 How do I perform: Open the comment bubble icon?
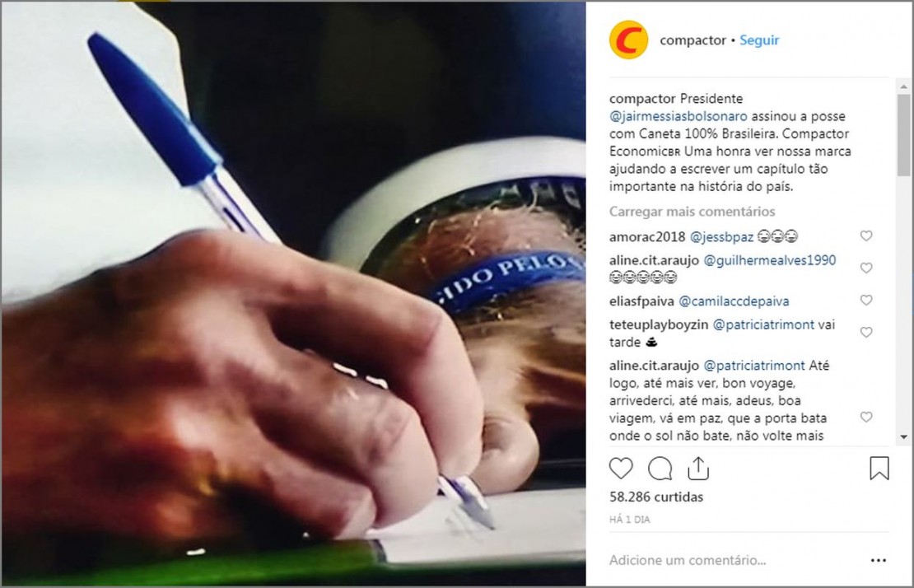click(x=660, y=469)
